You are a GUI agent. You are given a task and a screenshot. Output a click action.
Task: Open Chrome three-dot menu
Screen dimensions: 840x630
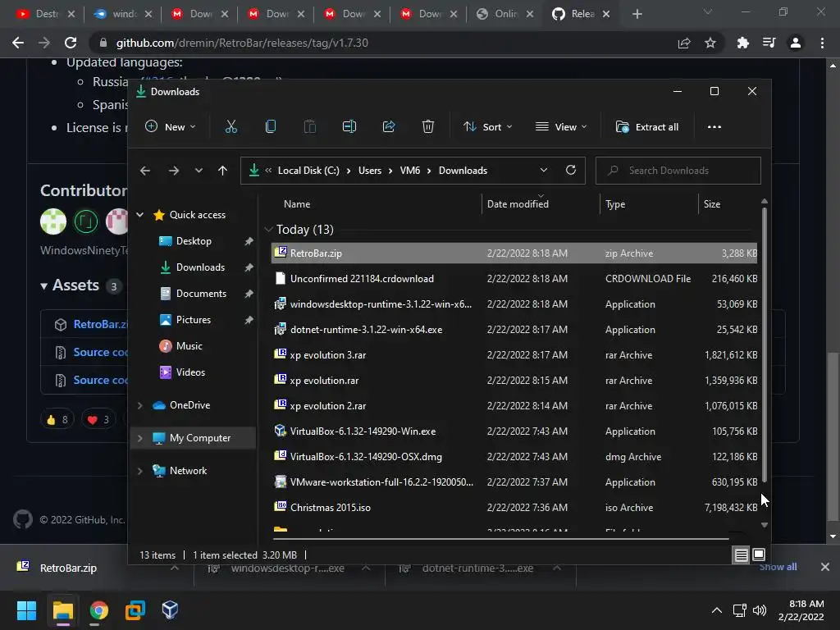(x=822, y=43)
